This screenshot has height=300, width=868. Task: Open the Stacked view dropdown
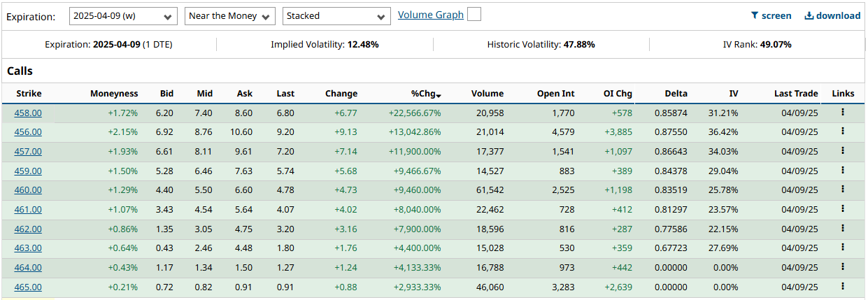(336, 16)
